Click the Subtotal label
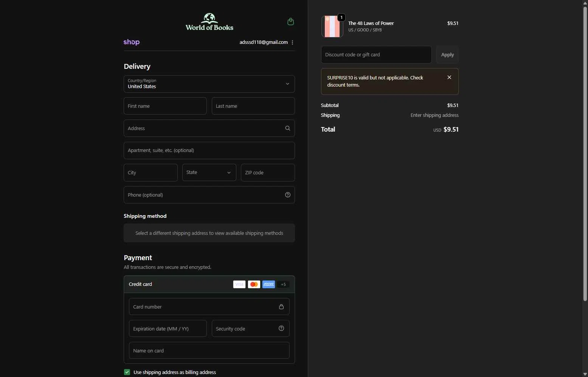The height and width of the screenshot is (377, 588). (x=330, y=105)
